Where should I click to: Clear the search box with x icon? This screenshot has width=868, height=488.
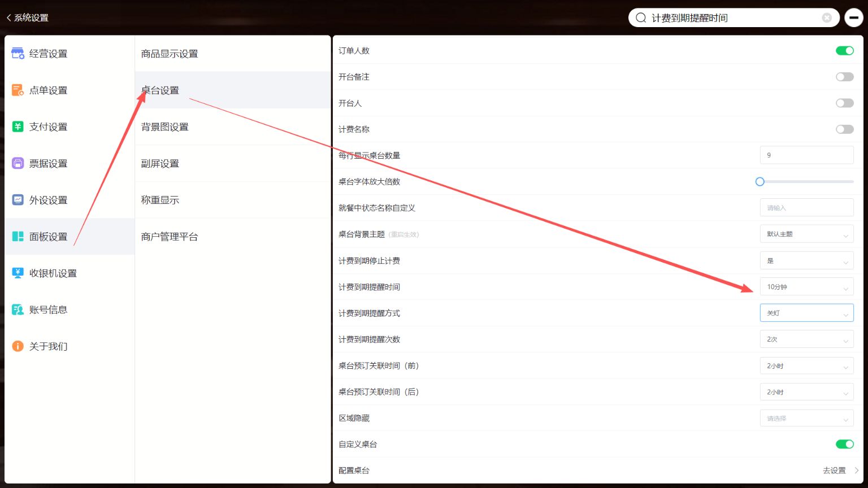pos(827,18)
